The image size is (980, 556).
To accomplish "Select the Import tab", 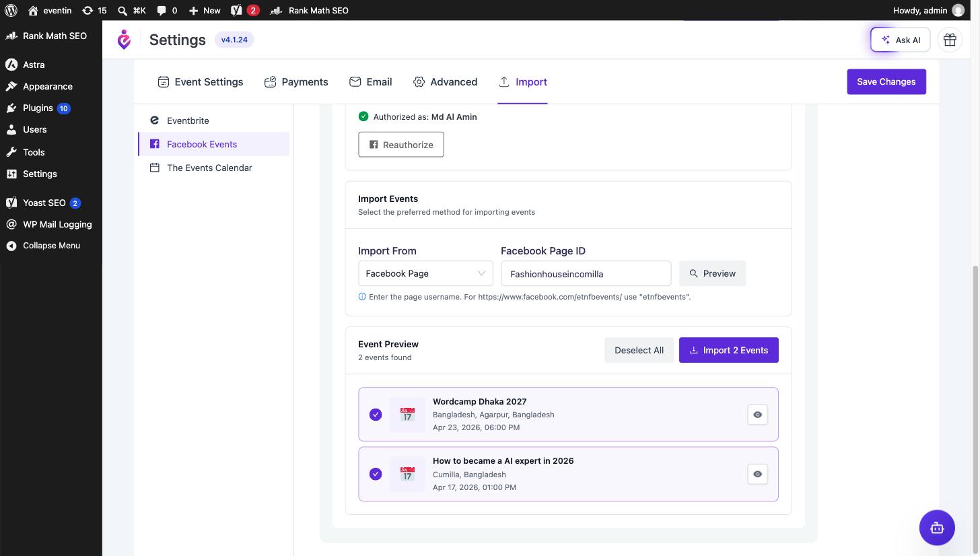I will pos(522,81).
